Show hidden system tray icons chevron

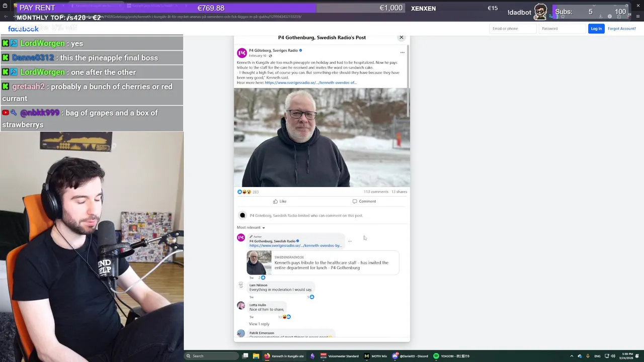click(572, 356)
